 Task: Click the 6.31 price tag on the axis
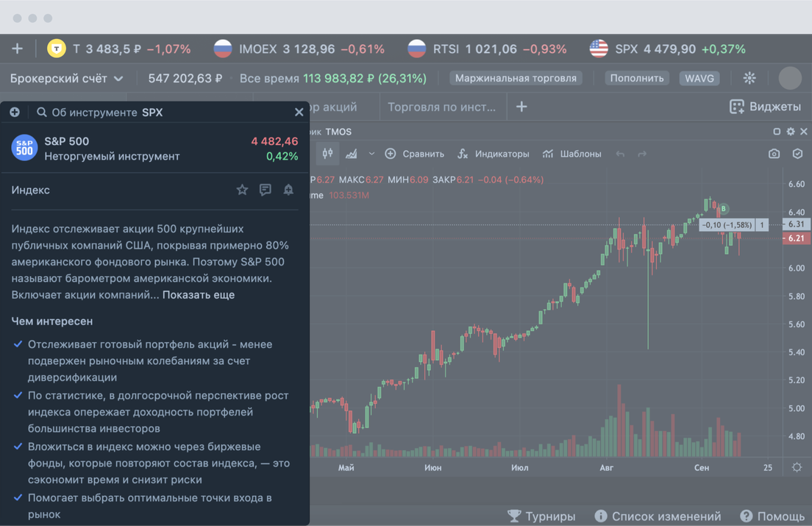[x=797, y=224]
